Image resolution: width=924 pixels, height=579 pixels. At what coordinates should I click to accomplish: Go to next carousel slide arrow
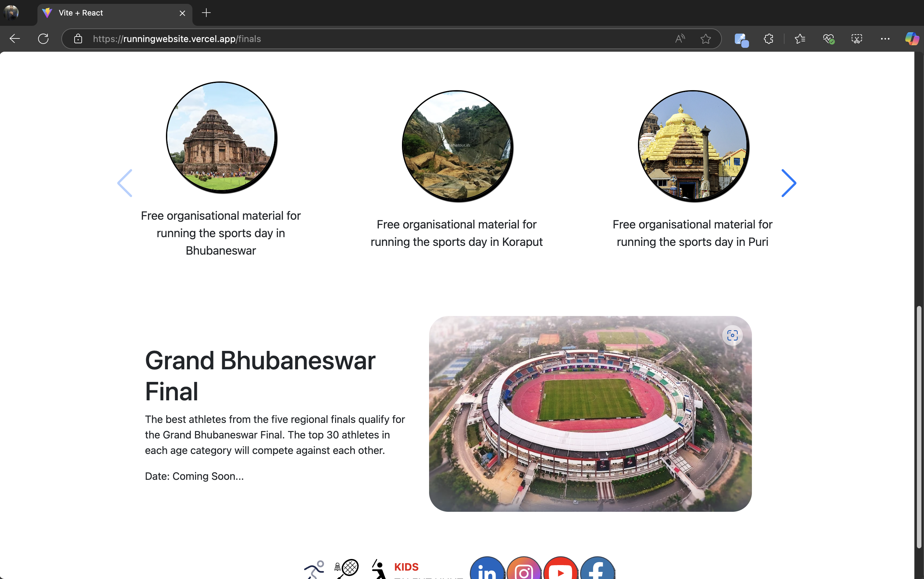pos(788,183)
